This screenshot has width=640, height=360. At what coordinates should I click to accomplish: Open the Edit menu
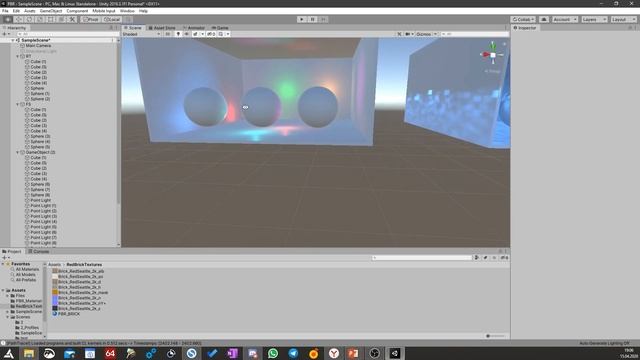coord(16,11)
